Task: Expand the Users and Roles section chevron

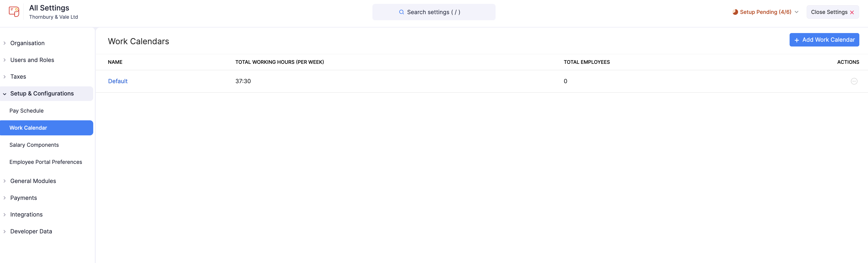Action: tap(4, 60)
